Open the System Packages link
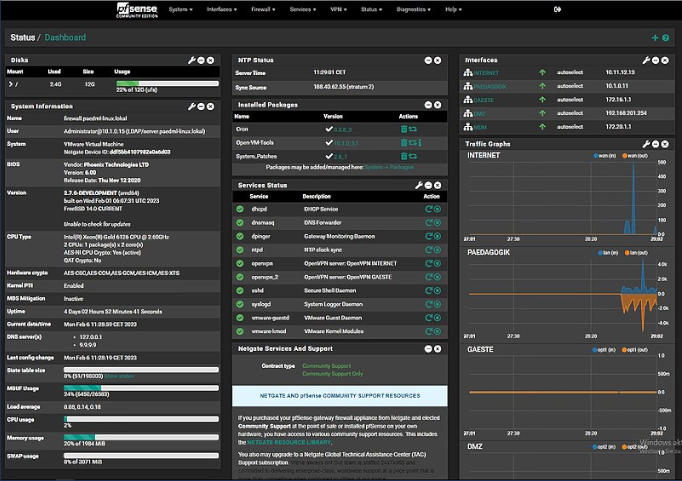 (389, 167)
